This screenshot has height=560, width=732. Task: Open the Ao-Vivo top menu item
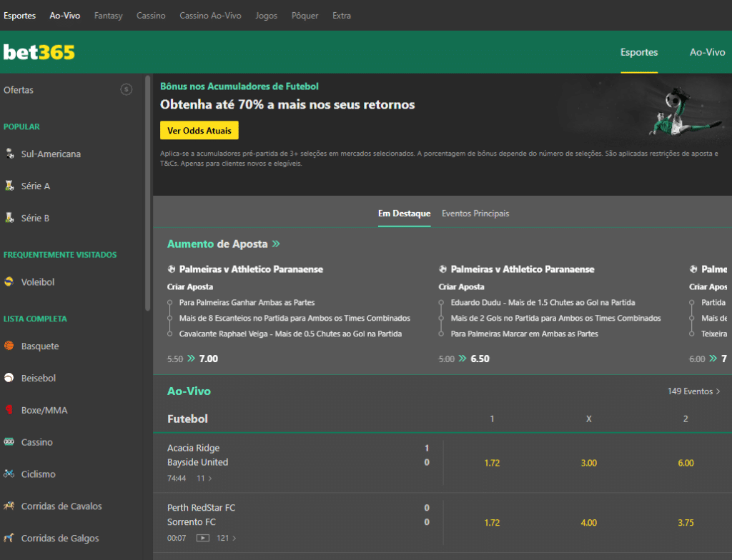[65, 16]
